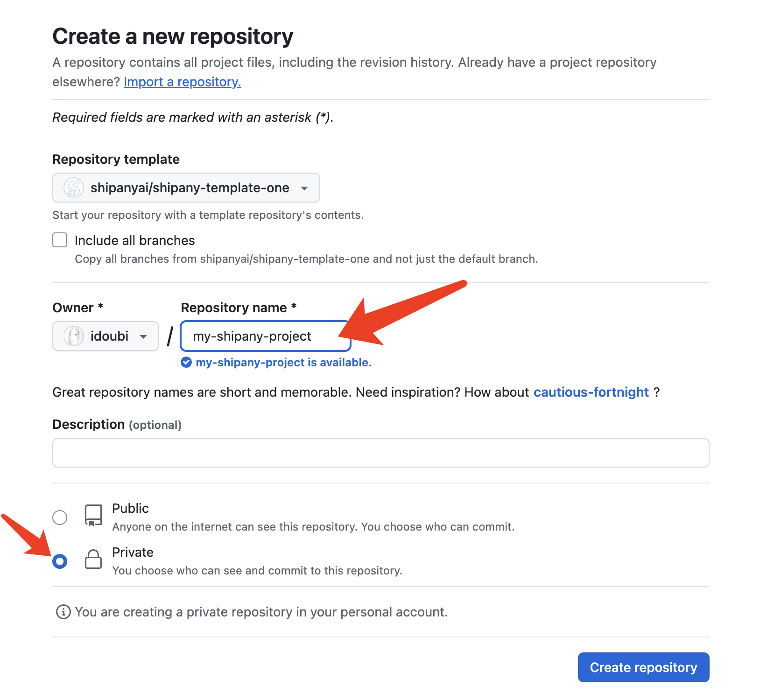The height and width of the screenshot is (700, 760).
Task: Open the Owner idoubi dropdown
Action: [106, 336]
